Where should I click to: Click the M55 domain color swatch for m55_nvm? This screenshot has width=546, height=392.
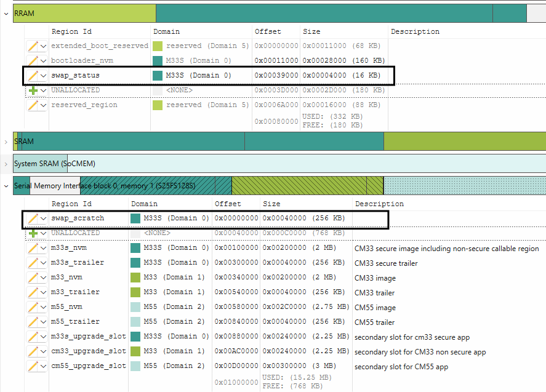[135, 307]
